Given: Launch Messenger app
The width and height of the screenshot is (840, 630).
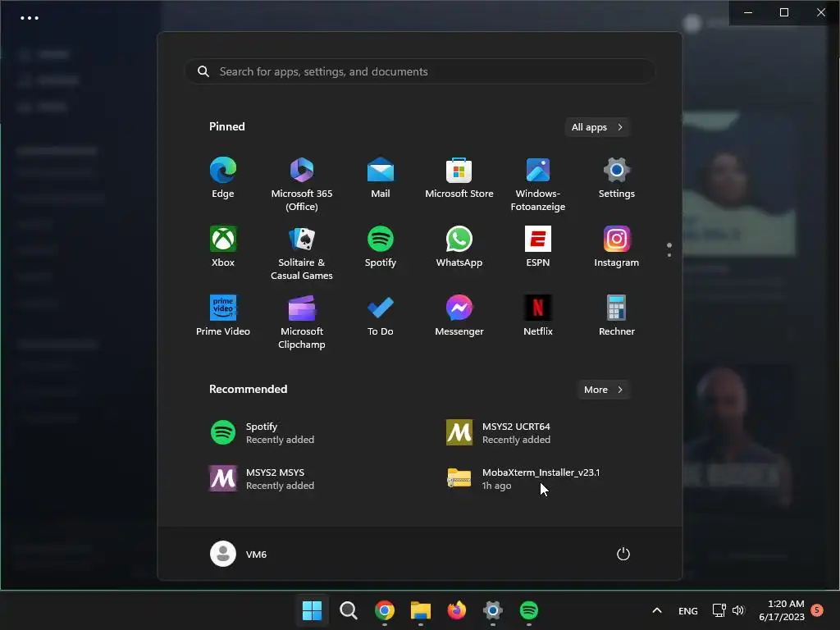Looking at the screenshot, I should tap(459, 316).
